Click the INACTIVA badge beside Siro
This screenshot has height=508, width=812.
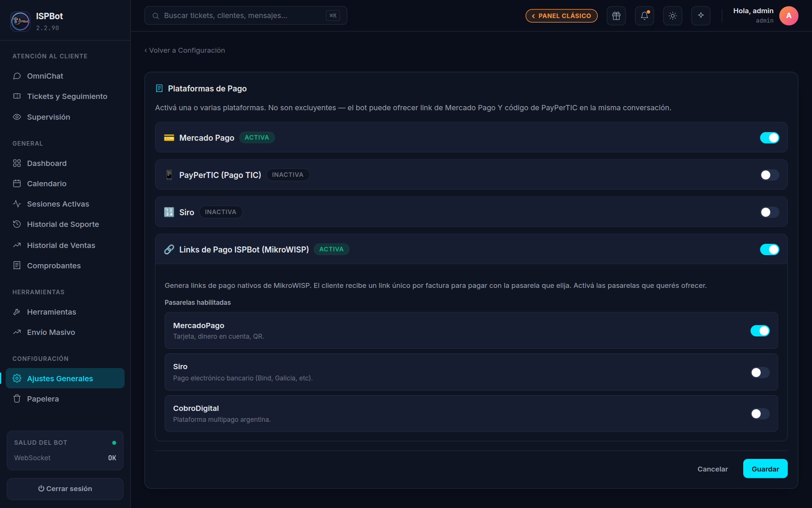(221, 212)
